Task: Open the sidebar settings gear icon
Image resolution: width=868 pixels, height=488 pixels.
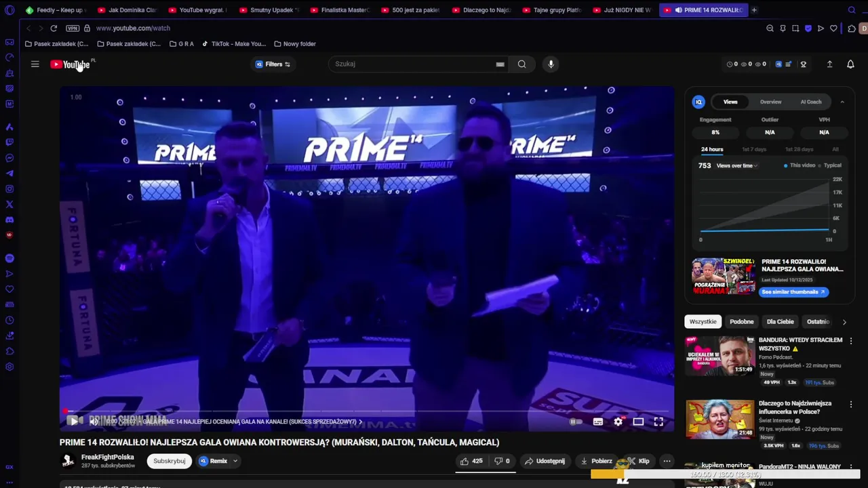Action: tap(9, 367)
